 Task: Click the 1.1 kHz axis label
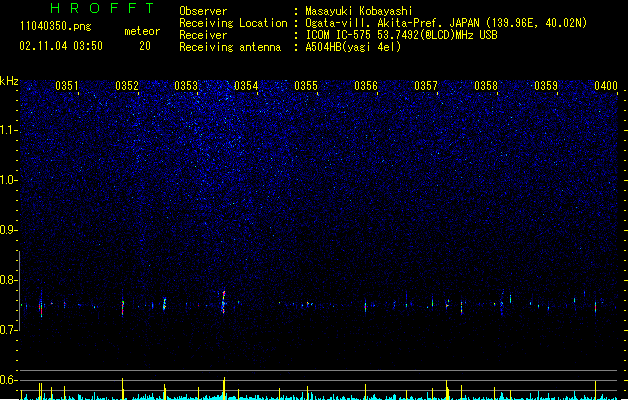(8, 130)
